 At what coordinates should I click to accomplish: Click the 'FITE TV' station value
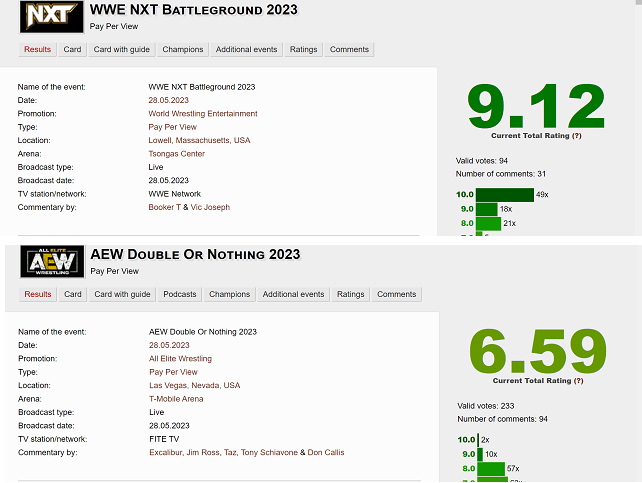(x=164, y=439)
